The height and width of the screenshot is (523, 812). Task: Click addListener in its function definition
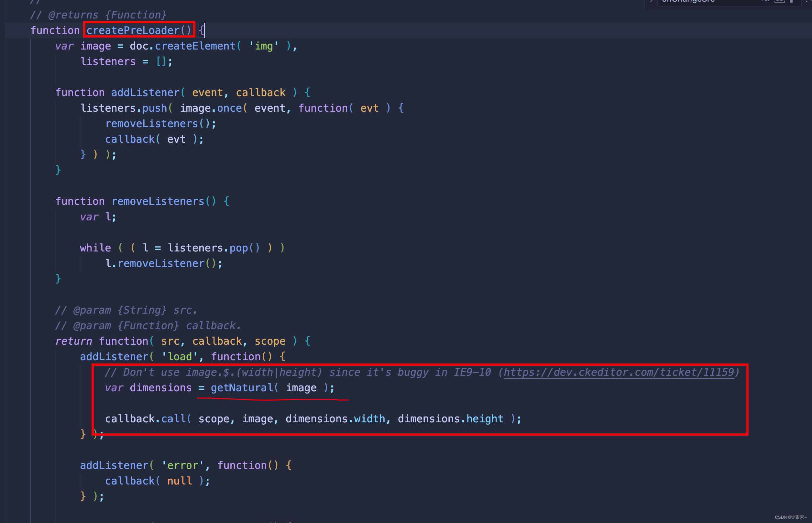click(145, 92)
